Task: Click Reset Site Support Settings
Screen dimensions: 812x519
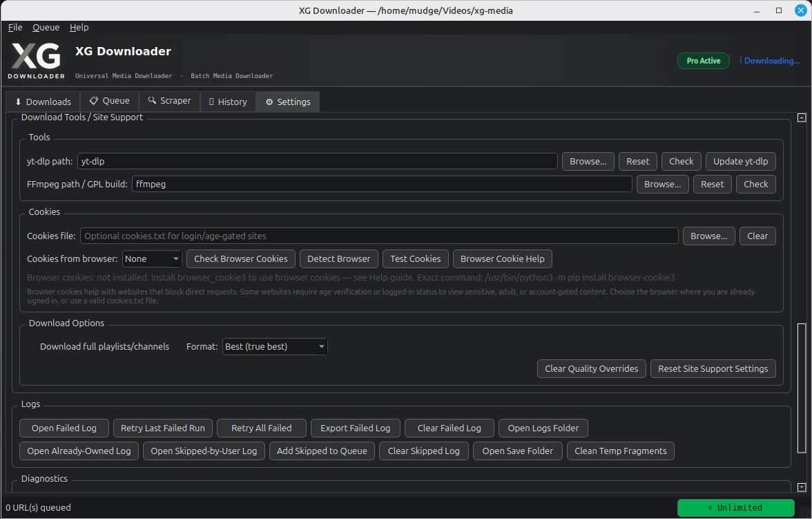Action: pyautogui.click(x=713, y=368)
